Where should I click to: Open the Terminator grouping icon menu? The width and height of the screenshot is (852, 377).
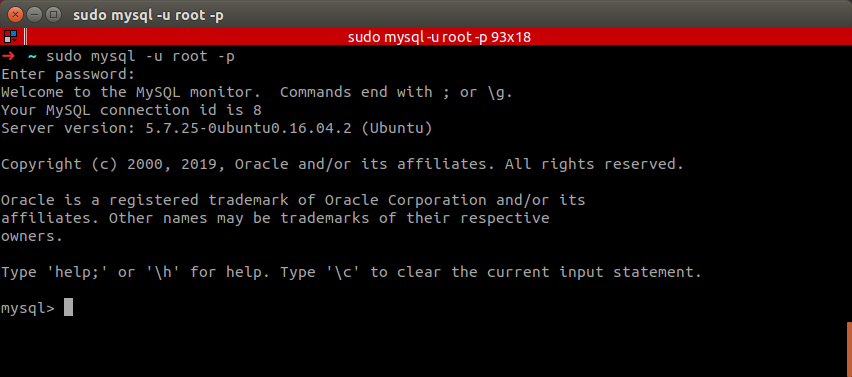tap(10, 37)
